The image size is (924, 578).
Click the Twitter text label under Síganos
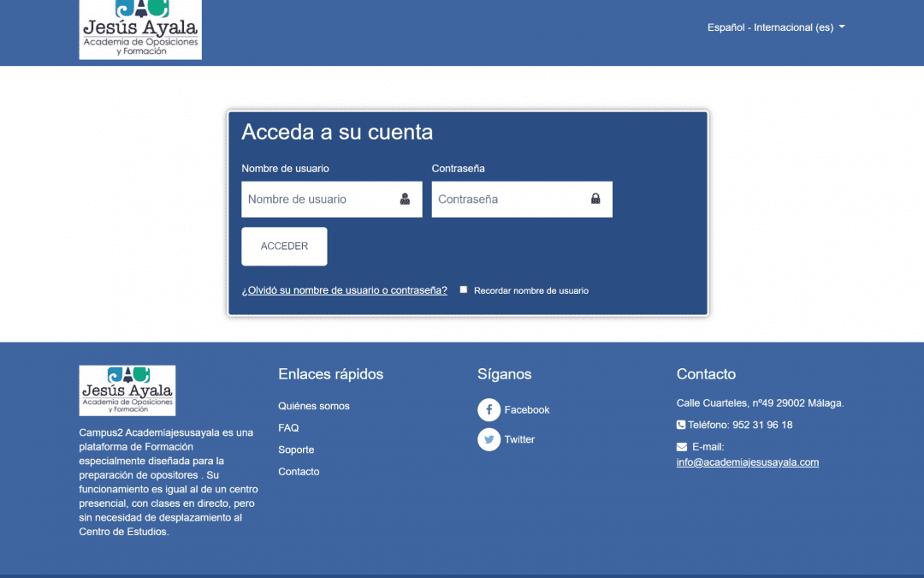519,439
